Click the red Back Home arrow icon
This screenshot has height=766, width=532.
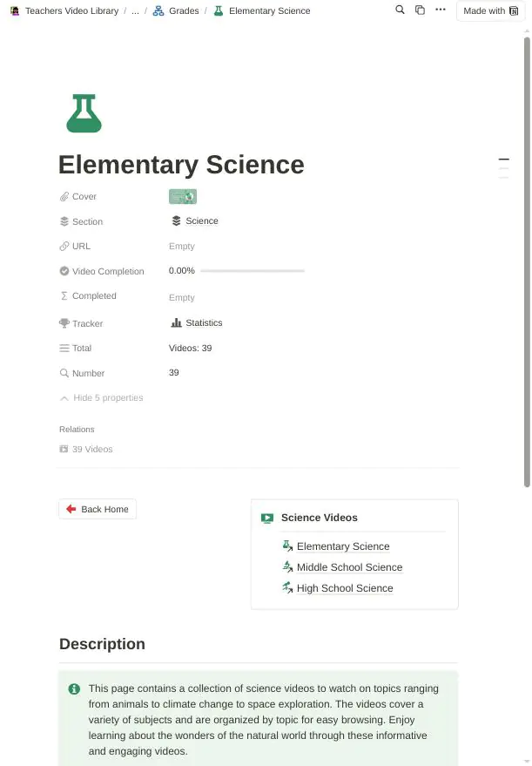click(x=71, y=509)
